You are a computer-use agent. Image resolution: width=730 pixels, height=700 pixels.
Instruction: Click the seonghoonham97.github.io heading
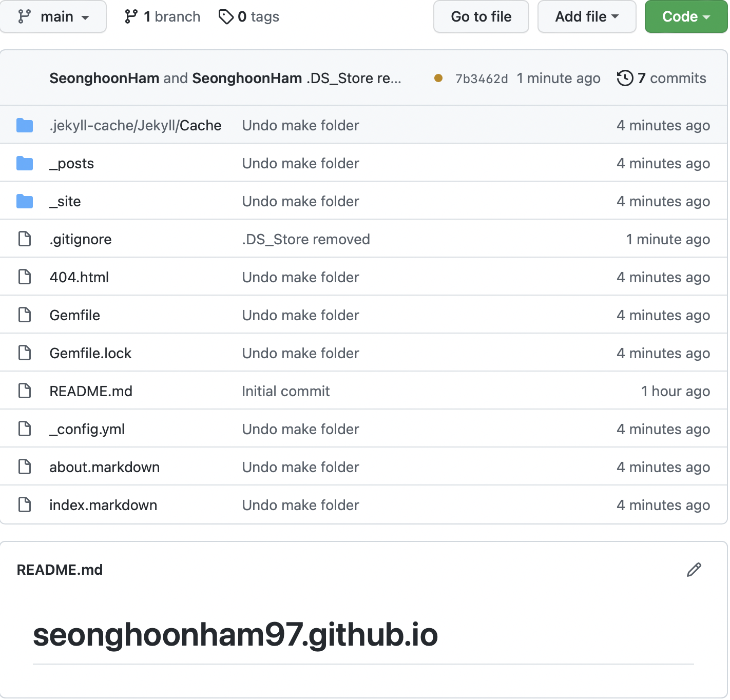pyautogui.click(x=236, y=634)
